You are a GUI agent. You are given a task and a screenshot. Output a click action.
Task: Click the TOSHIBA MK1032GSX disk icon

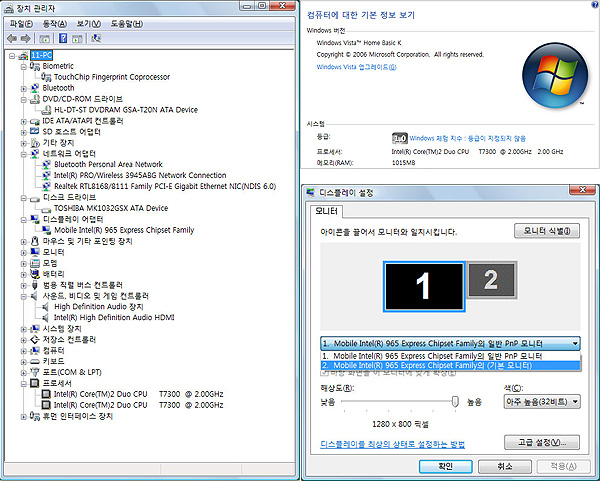46,209
